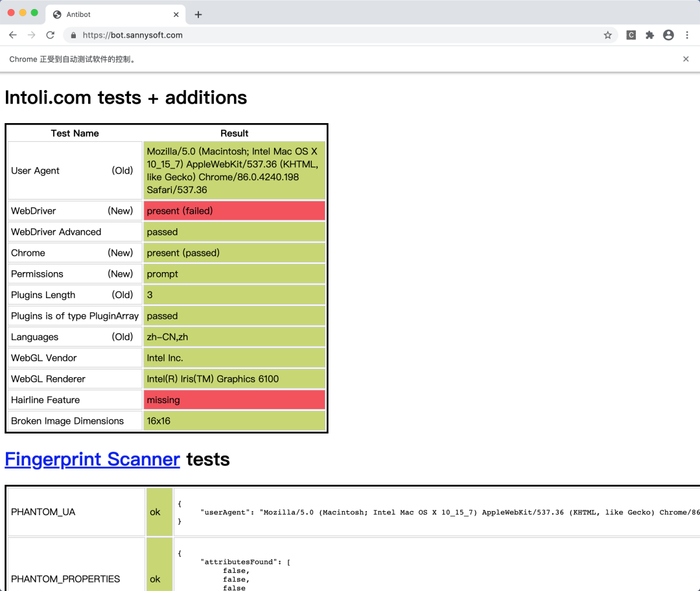The height and width of the screenshot is (591, 700).
Task: Click the Result column header
Action: [235, 133]
